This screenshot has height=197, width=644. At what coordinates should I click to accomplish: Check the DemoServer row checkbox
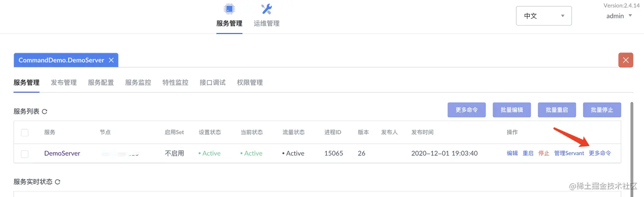click(x=25, y=154)
